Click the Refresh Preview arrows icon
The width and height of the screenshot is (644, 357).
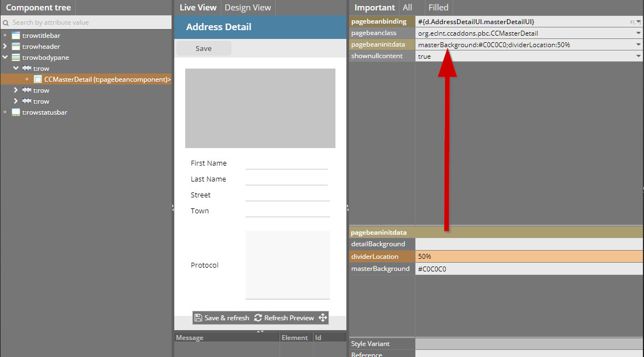258,318
